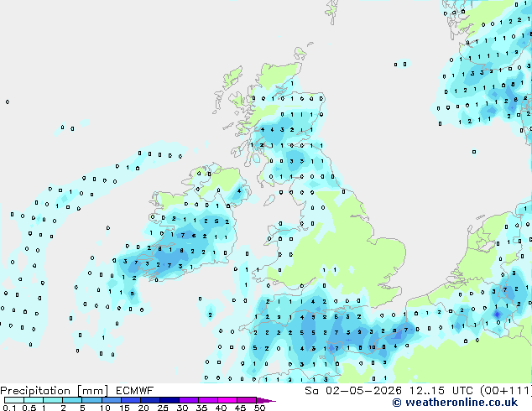Viewport: 532px width, 411px height.
Task: Click the legend tick label '0.1'
Action: 9,408
